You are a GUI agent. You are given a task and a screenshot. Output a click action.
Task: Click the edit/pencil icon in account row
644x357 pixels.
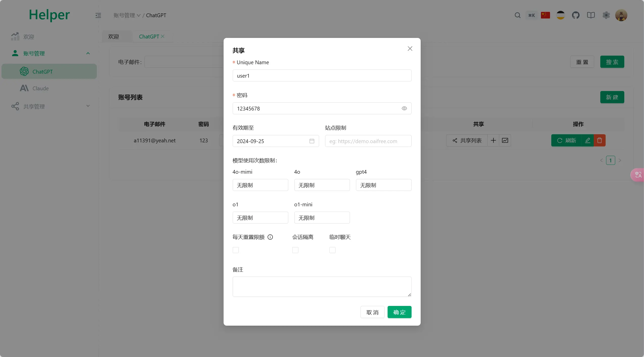click(588, 140)
